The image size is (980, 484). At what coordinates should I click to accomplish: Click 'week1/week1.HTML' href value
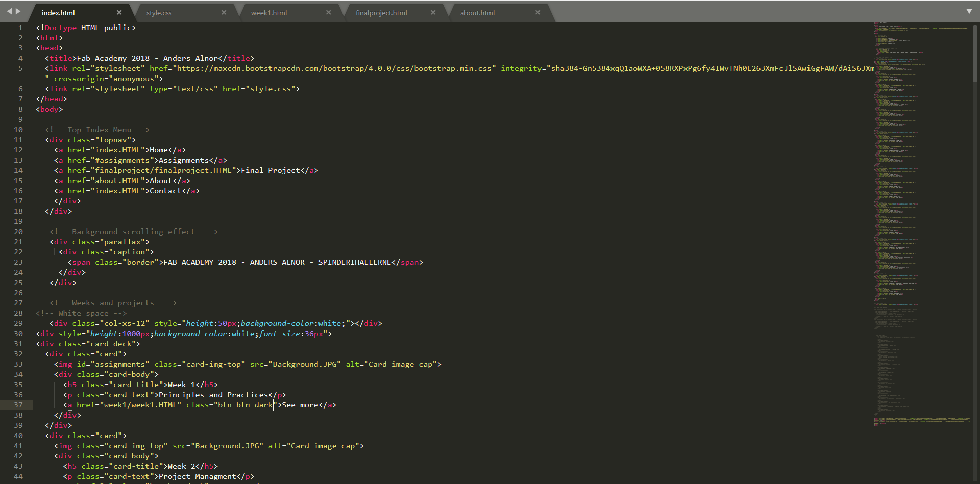point(140,405)
